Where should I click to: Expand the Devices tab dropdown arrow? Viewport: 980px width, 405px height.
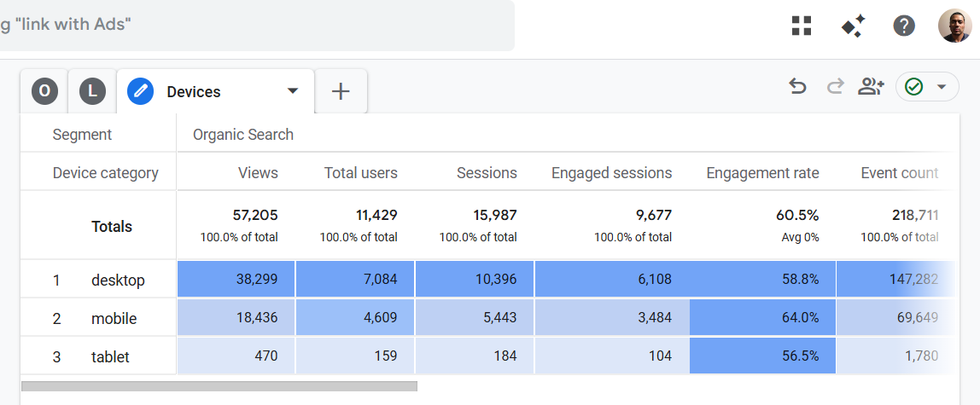pyautogui.click(x=293, y=91)
